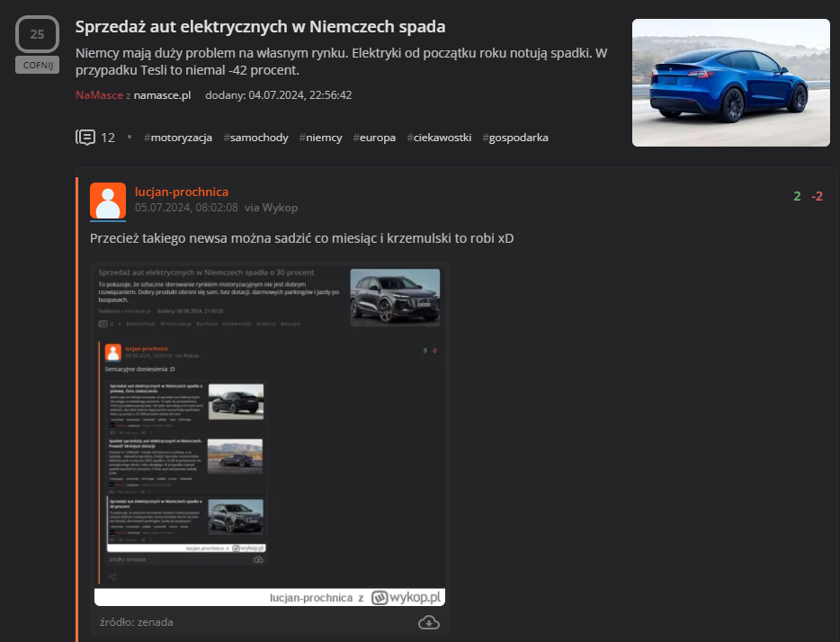Click lucjan-prochnica orange avatar icon

coord(108,201)
